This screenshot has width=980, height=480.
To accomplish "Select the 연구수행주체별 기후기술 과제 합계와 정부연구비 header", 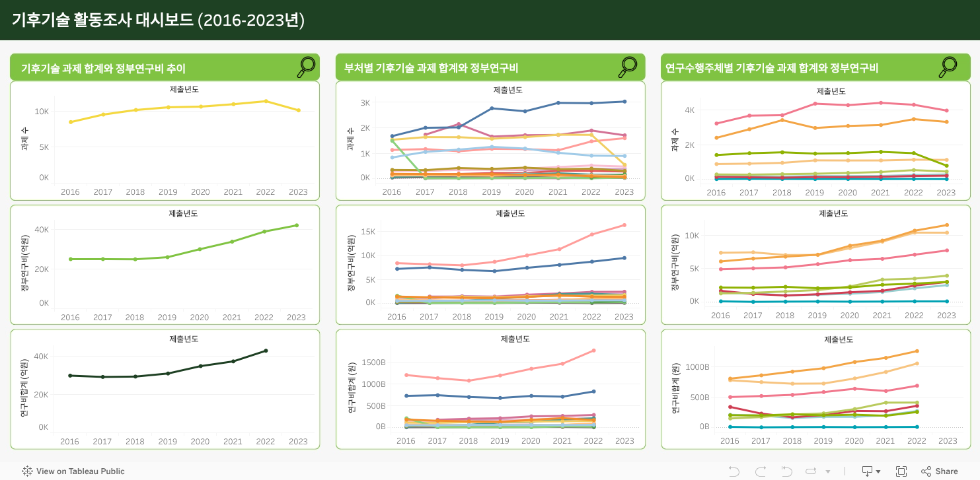I will click(x=771, y=68).
